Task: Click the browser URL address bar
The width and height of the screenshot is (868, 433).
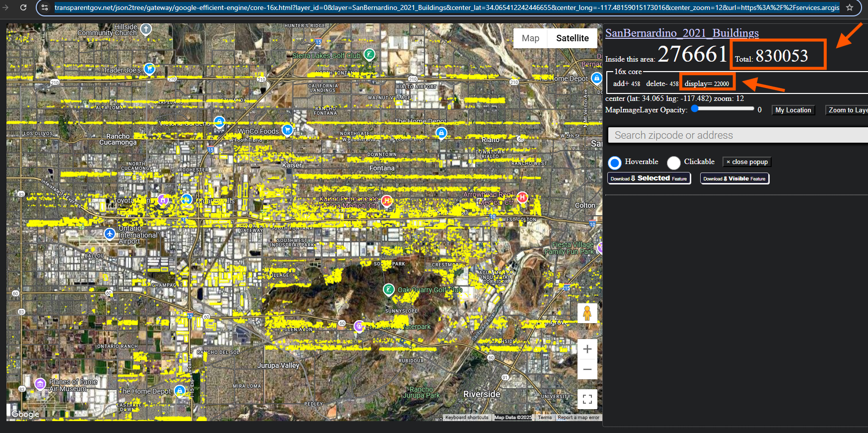Action: [447, 7]
